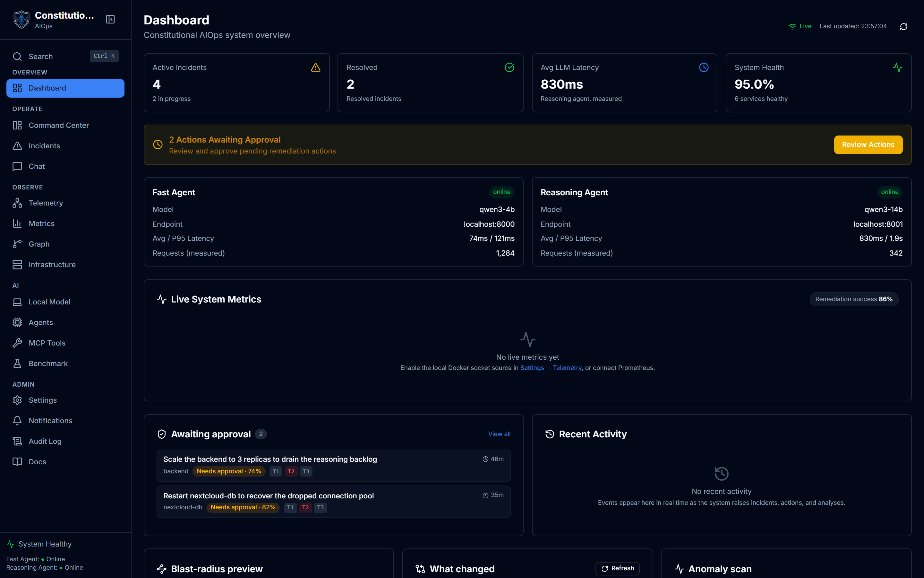924x578 pixels.
Task: Click View all in Awaiting approval
Action: tap(499, 434)
